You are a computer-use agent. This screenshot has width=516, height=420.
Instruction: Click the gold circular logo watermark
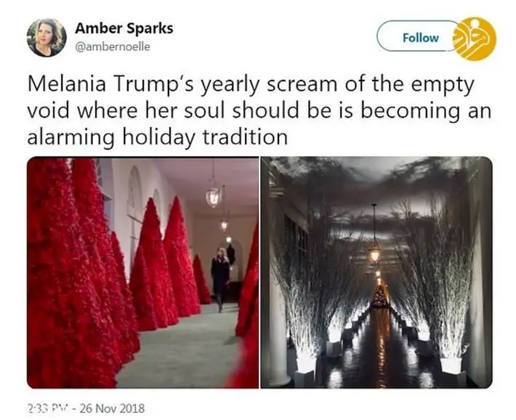pos(474,39)
